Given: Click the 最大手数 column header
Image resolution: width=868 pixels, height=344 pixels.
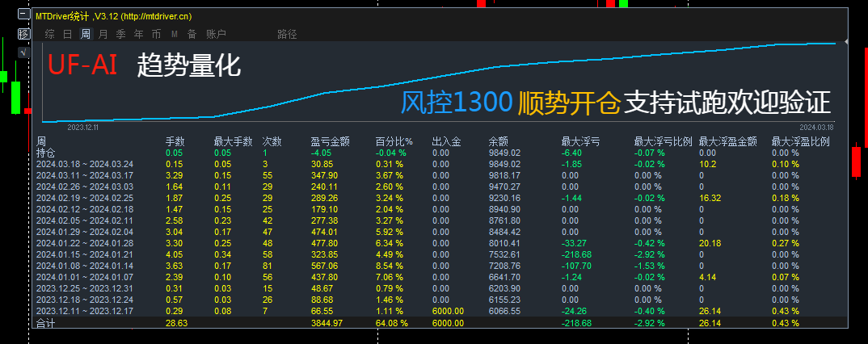Looking at the screenshot, I should tap(233, 141).
